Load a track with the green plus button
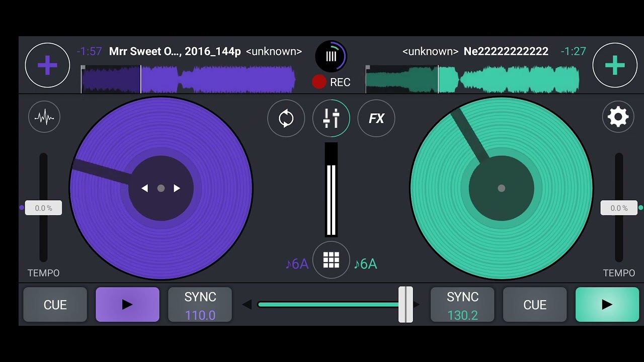Screen dimensions: 644x362 [x=615, y=65]
